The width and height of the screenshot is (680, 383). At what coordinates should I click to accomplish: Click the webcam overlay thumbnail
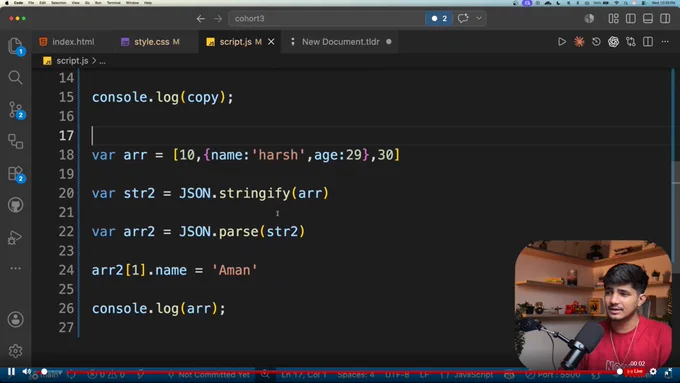593,304
